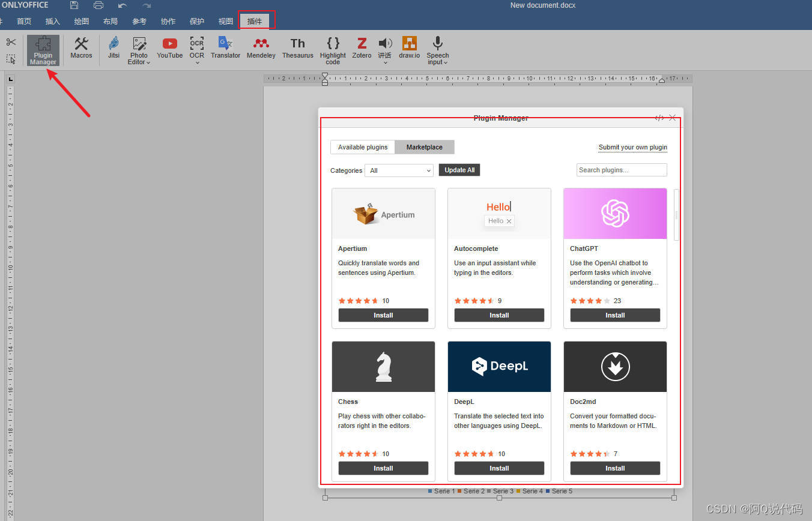Viewport: 812px width, 521px height.
Task: Install the Doc2md plugin
Action: (615, 468)
